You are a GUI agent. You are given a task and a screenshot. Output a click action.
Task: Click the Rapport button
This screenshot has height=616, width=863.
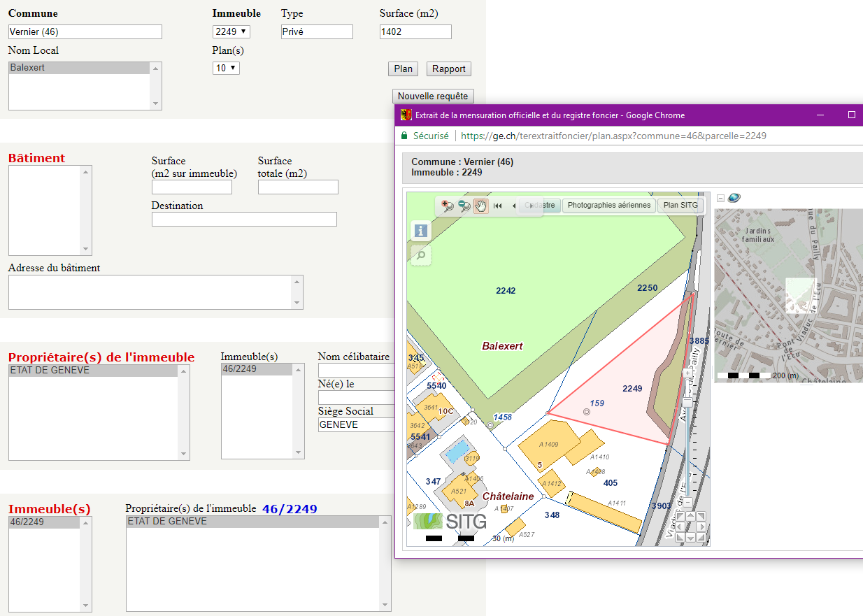click(448, 69)
